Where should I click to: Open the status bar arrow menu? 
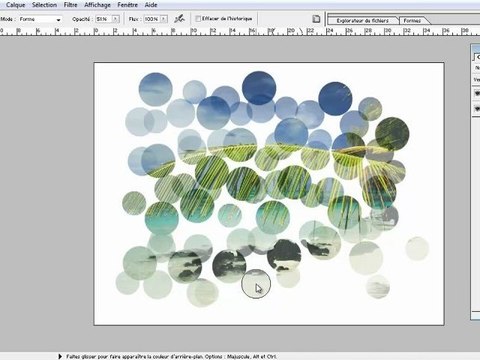(60, 356)
